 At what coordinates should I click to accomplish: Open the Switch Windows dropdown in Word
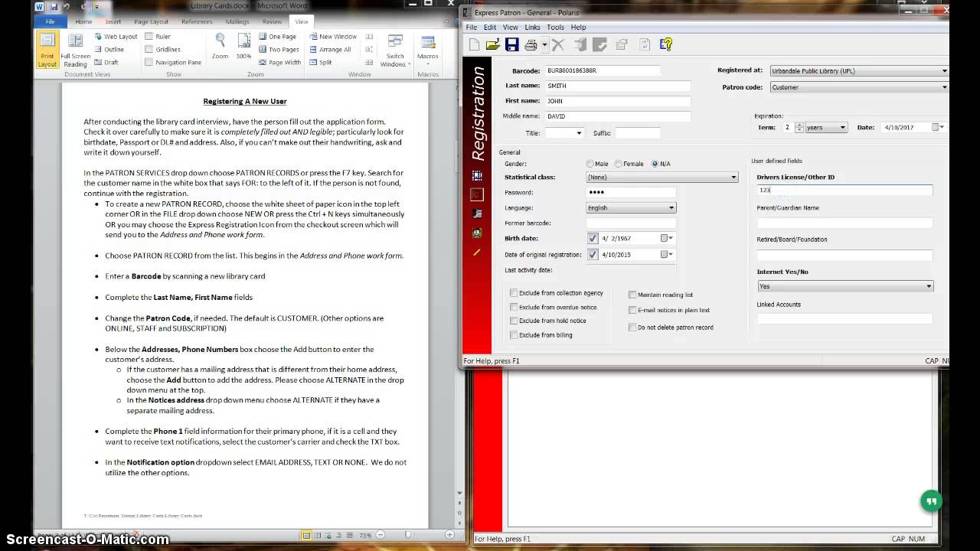click(395, 50)
